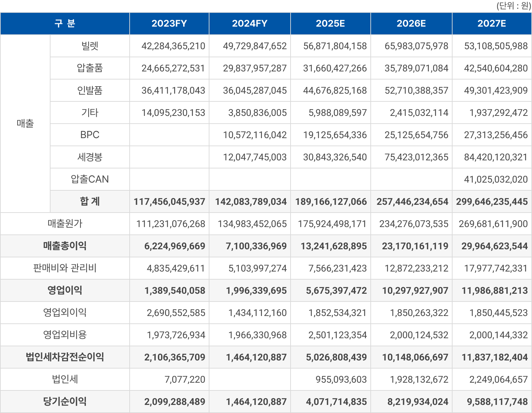Click 2025E 합계 value 189,166,127,066
Image resolution: width=532 pixels, height=413 pixels.
click(331, 201)
